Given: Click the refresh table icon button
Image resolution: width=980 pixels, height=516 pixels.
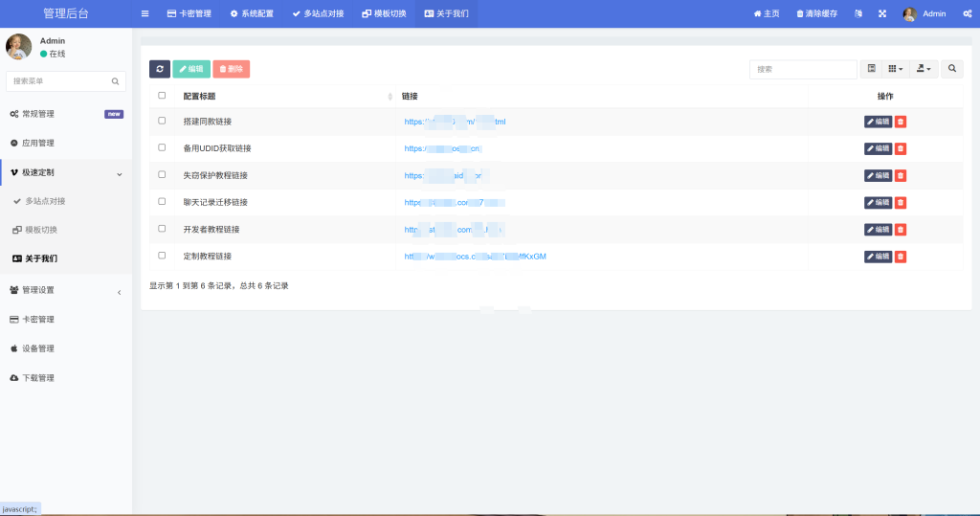Looking at the screenshot, I should (160, 69).
